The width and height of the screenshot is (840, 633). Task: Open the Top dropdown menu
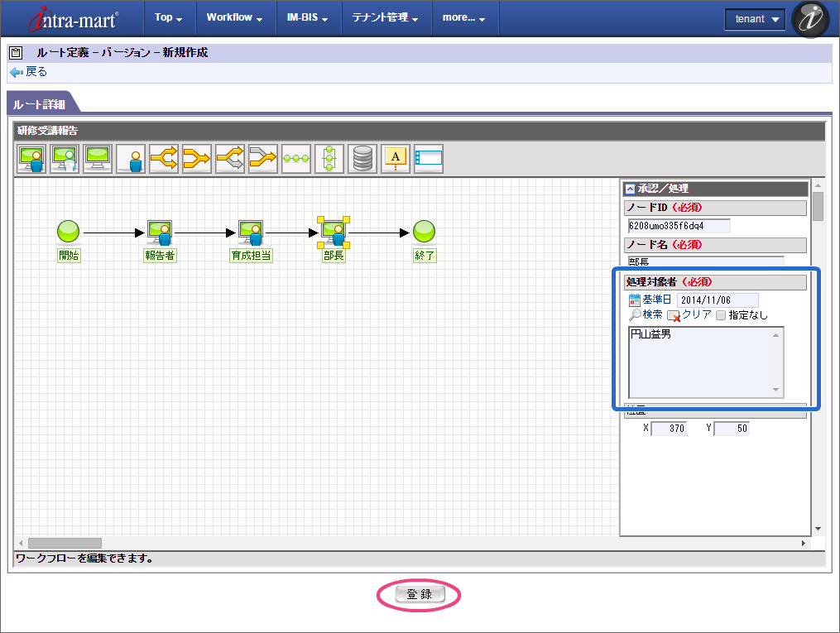(x=168, y=17)
